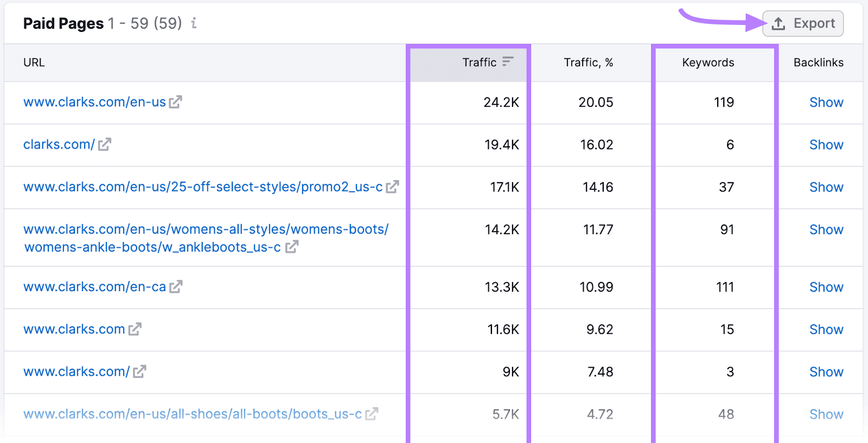Click external link icon beside www.clarks.com/en-ca
The image size is (868, 443).
coord(176,286)
